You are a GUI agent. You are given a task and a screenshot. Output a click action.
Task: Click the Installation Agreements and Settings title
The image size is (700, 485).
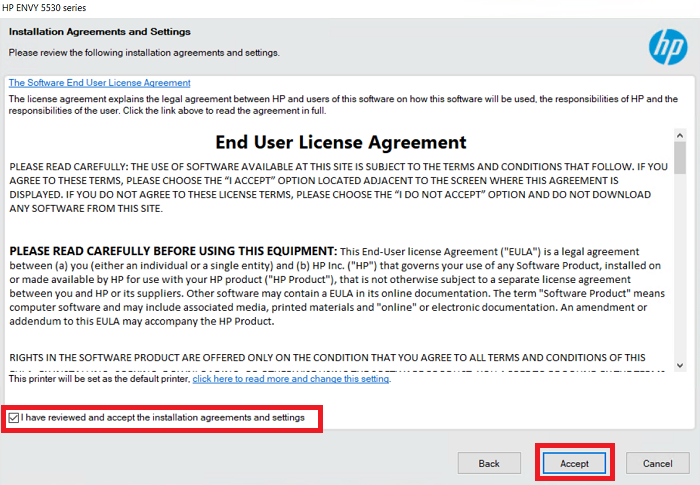100,32
